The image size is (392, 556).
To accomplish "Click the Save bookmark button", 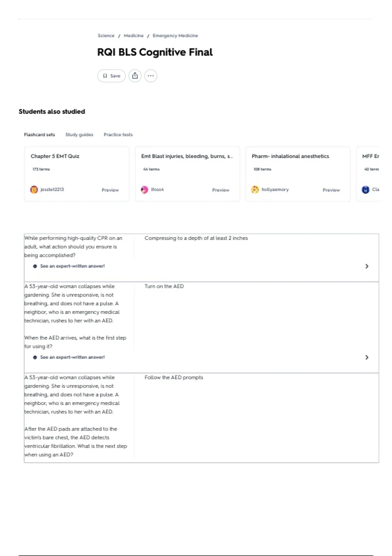I will pyautogui.click(x=111, y=76).
